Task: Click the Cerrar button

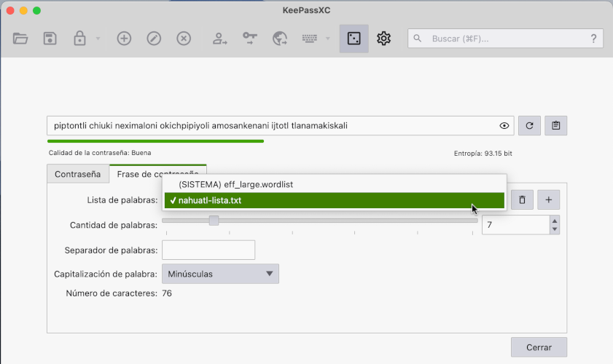Action: click(539, 347)
